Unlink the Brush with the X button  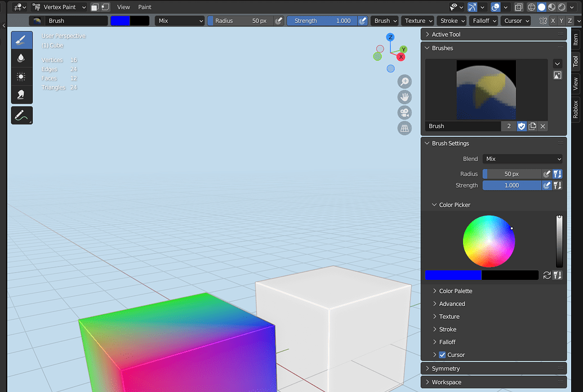542,126
